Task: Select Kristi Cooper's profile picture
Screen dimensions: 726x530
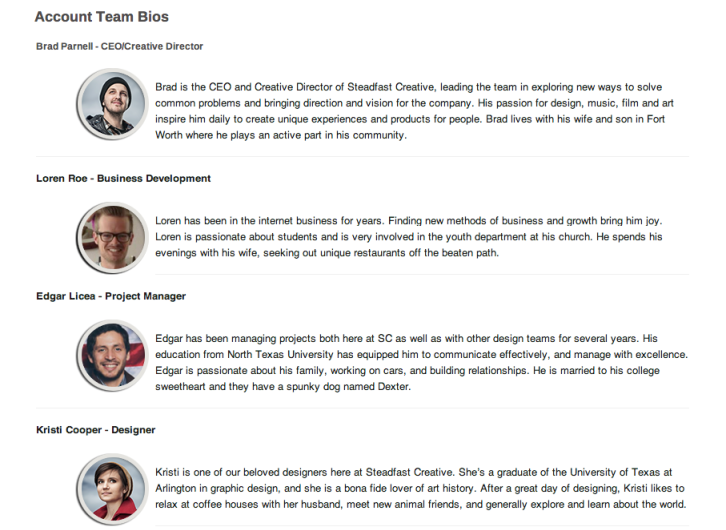Action: (111, 488)
